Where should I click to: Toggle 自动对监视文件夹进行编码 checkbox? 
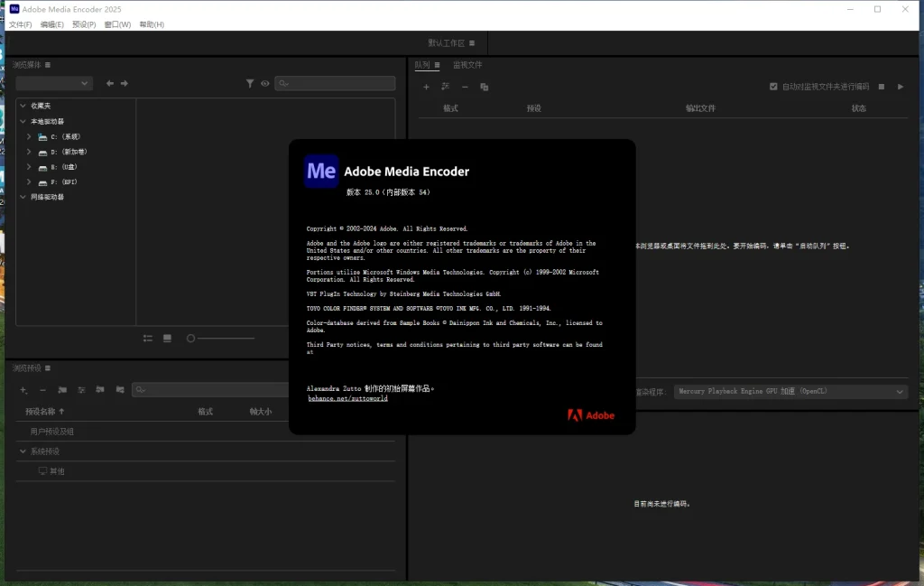point(773,87)
